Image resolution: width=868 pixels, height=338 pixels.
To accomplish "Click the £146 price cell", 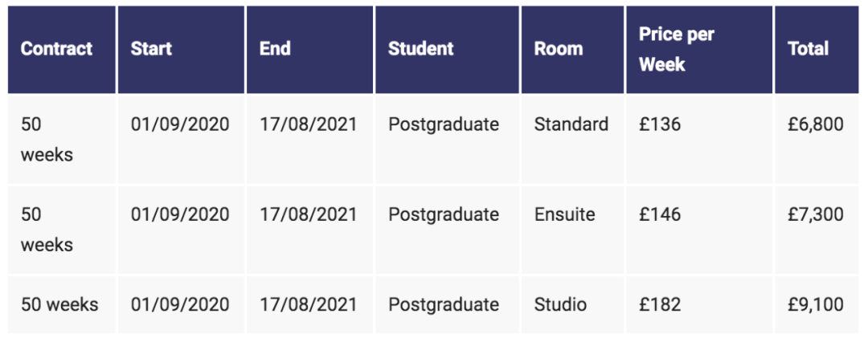I will pos(660,214).
